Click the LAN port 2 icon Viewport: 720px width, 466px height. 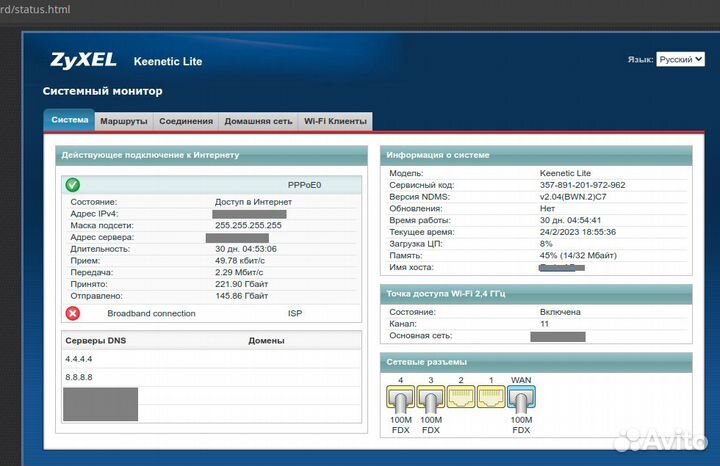(x=460, y=399)
